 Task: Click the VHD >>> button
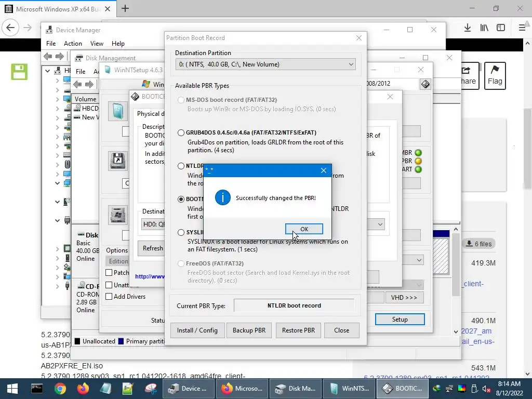(404, 297)
